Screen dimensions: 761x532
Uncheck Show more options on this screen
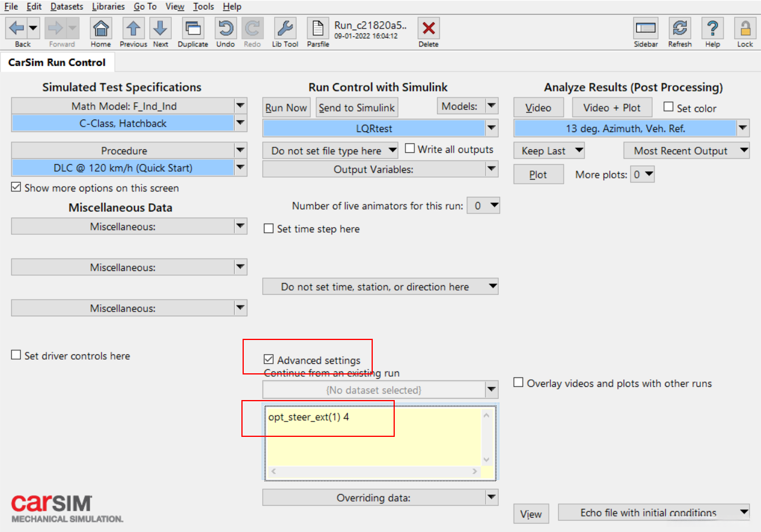tap(16, 188)
